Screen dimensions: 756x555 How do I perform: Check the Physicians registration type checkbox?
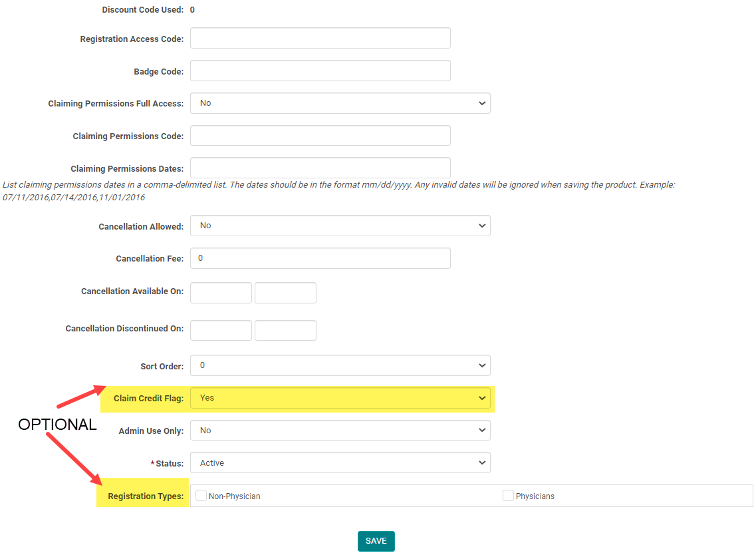coord(508,496)
